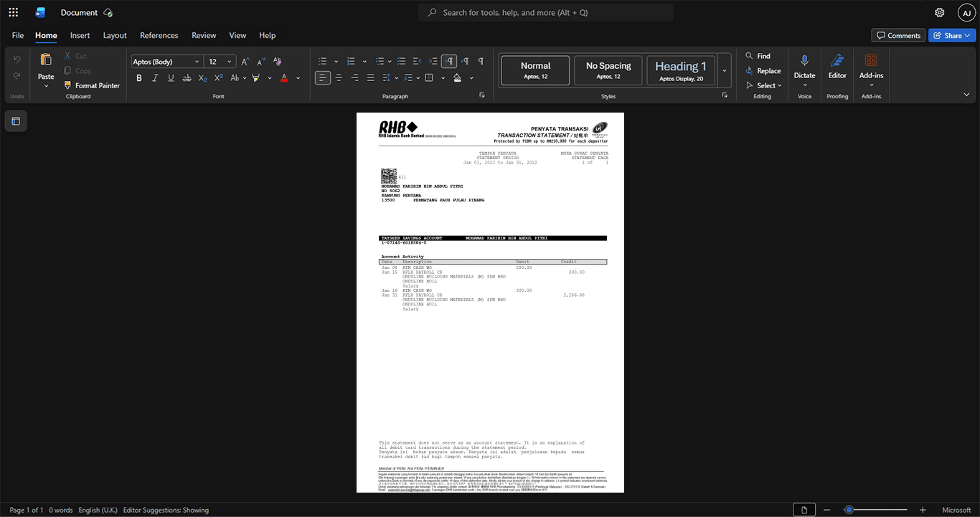Click the Decrease Font Size icon
The height and width of the screenshot is (517, 980).
(x=260, y=62)
